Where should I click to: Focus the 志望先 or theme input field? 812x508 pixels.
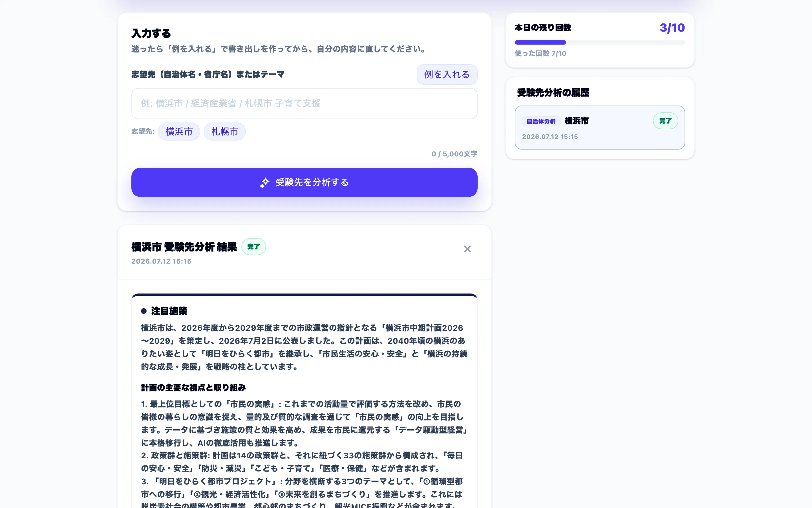coord(304,104)
